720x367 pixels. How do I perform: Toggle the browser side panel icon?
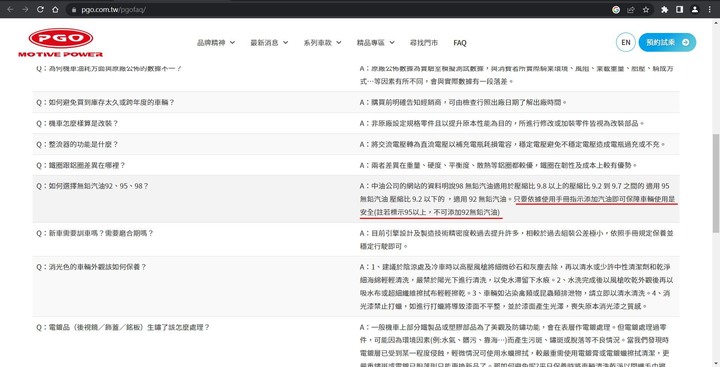click(x=680, y=10)
